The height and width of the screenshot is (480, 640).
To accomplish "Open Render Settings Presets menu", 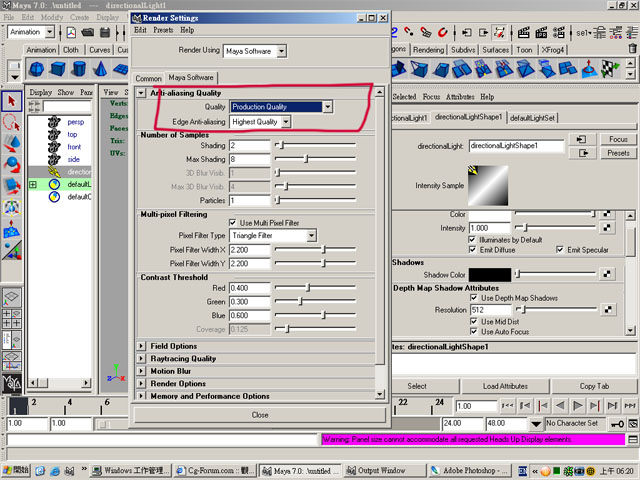I will 163,30.
